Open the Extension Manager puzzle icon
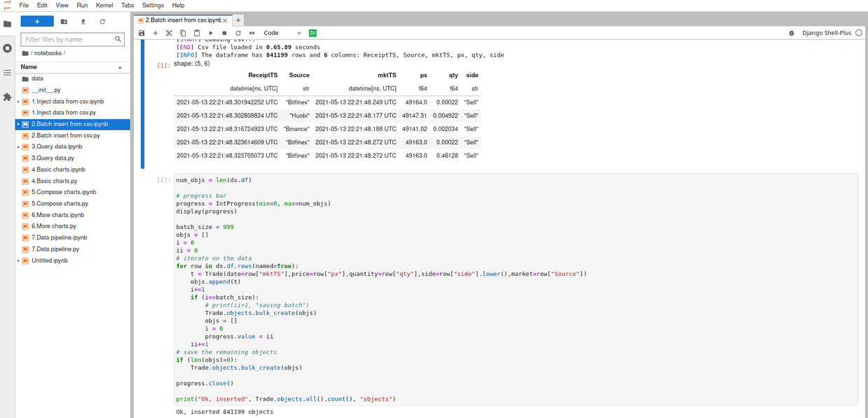 coord(8,97)
